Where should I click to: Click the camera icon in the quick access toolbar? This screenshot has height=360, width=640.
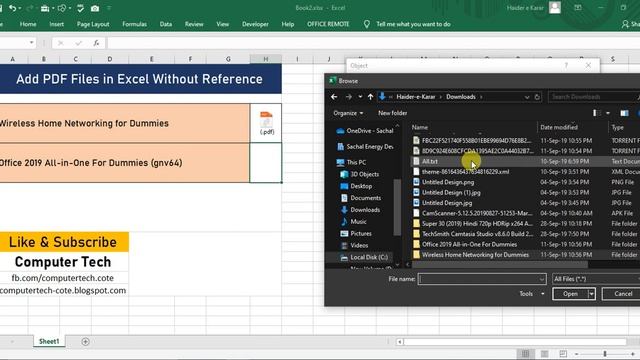(x=95, y=8)
